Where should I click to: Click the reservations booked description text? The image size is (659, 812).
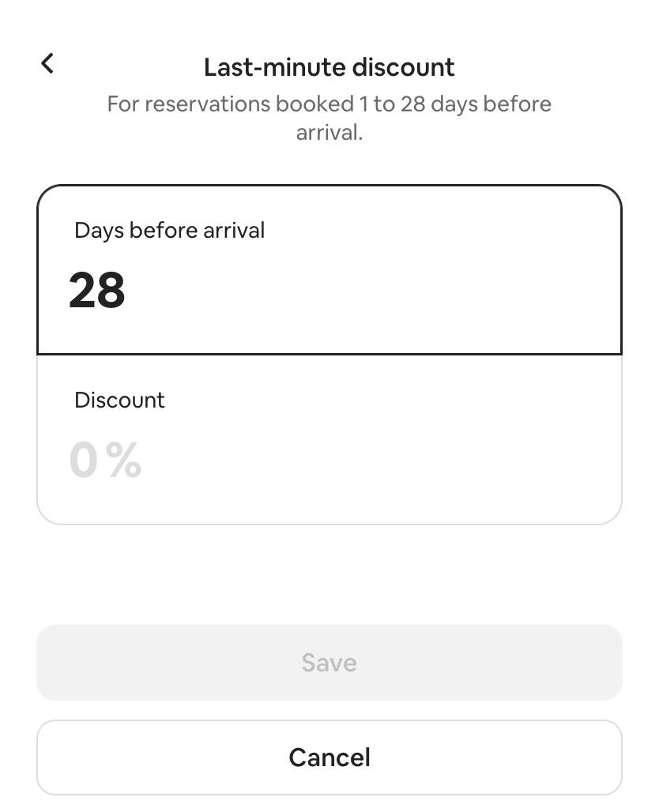(329, 118)
